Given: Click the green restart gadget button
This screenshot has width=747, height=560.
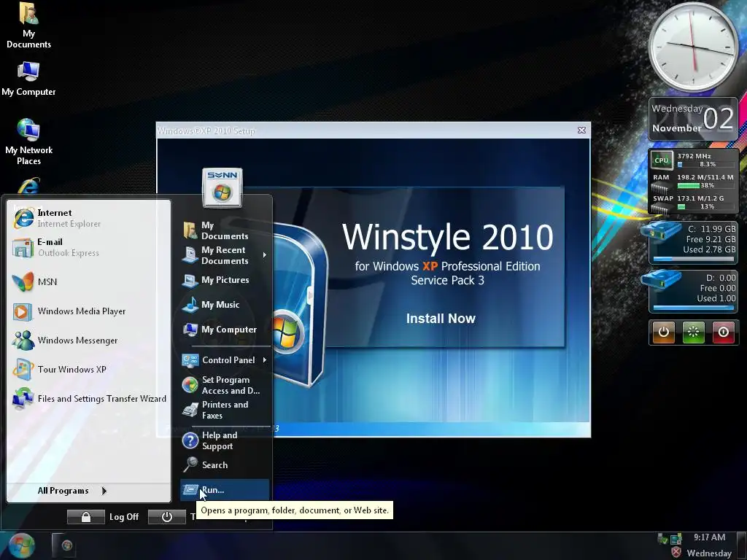Looking at the screenshot, I should coord(693,332).
